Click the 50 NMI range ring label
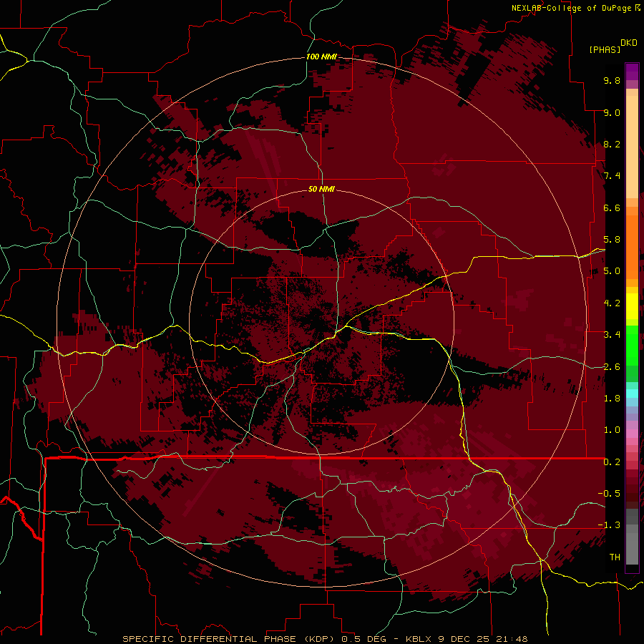This screenshot has height=644, width=644. [x=321, y=189]
